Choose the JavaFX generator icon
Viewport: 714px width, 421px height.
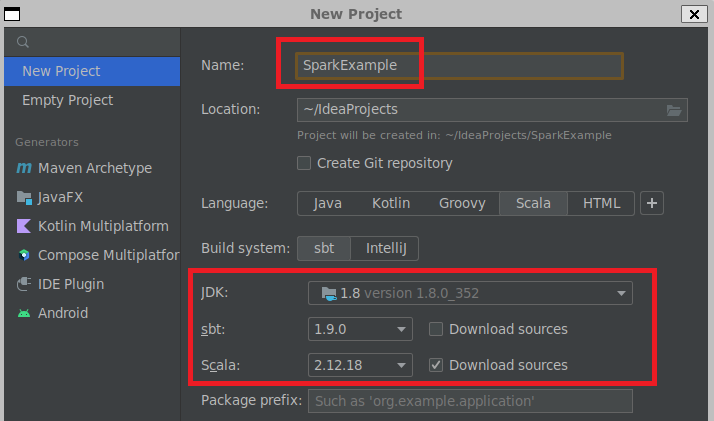point(24,198)
